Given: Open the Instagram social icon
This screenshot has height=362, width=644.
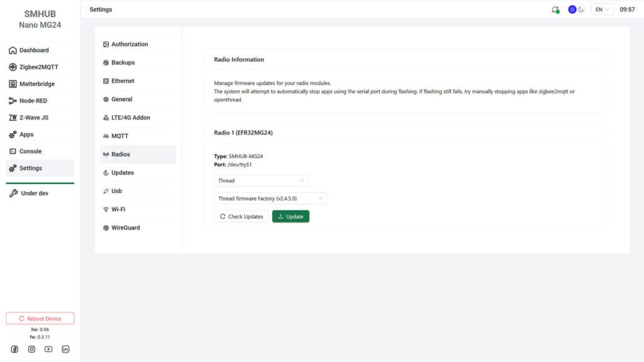Looking at the screenshot, I should point(31,349).
